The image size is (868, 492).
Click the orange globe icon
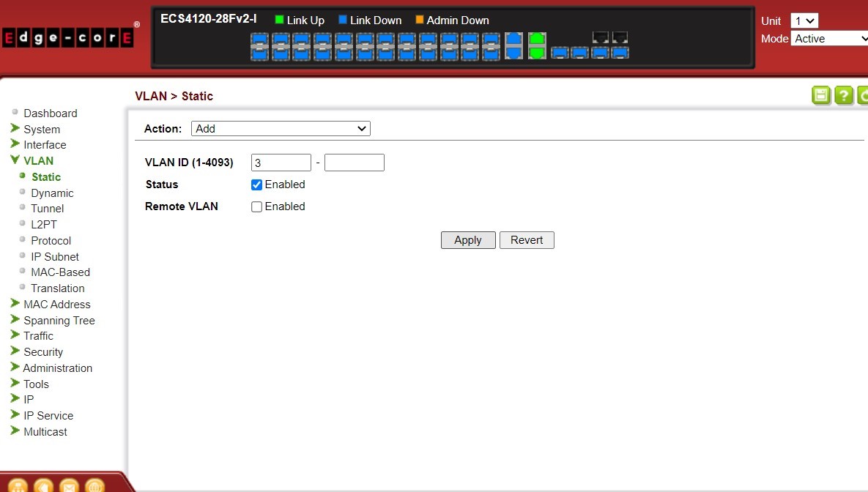point(94,486)
